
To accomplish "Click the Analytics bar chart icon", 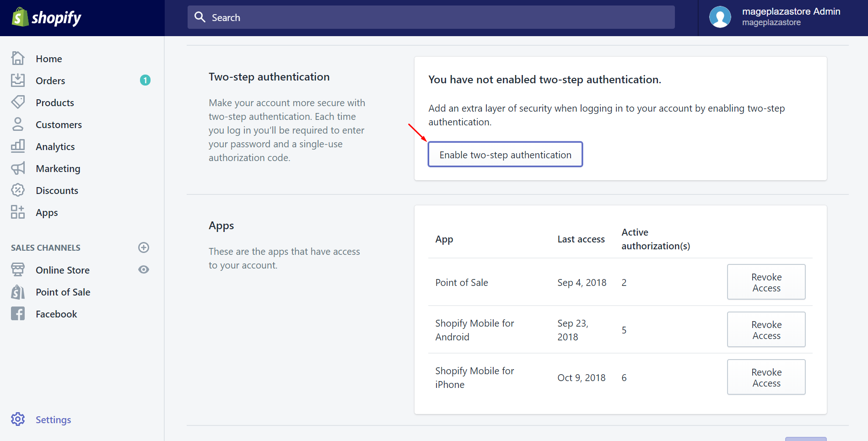I will tap(18, 146).
